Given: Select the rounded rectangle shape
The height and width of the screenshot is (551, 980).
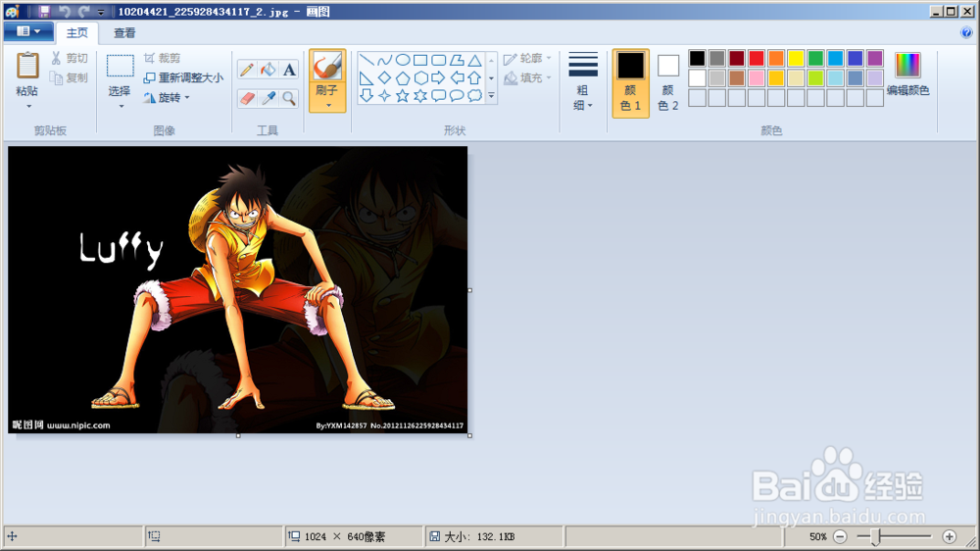Looking at the screenshot, I should click(x=439, y=60).
